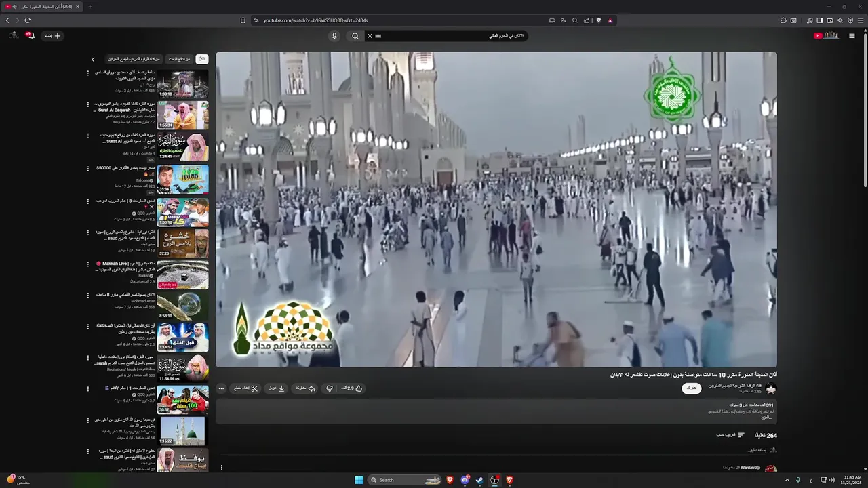This screenshot has width=868, height=488.
Task: Open the Brave Shields lion icon
Action: coord(598,20)
